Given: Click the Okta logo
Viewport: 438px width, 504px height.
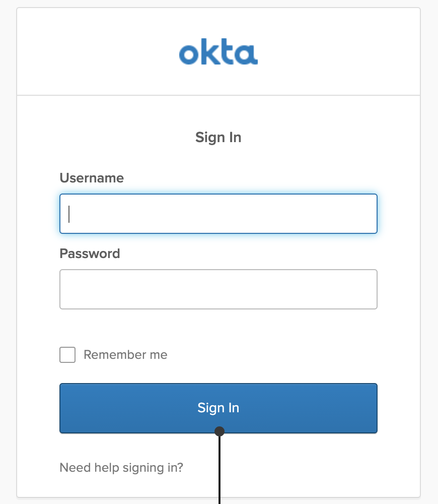Looking at the screenshot, I should click(218, 53).
